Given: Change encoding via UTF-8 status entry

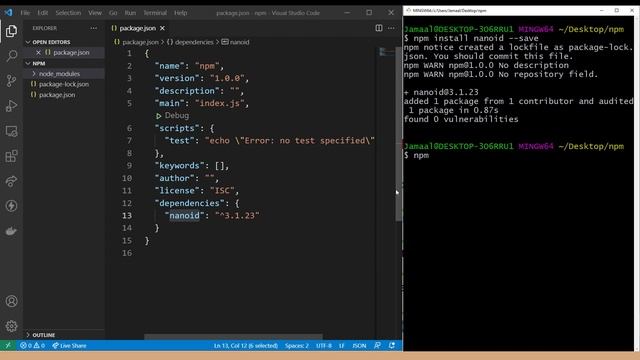Looking at the screenshot, I should pos(324,345).
